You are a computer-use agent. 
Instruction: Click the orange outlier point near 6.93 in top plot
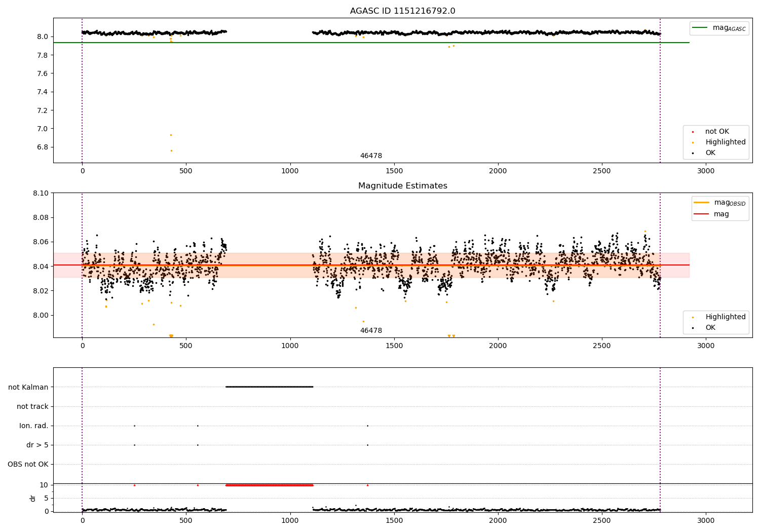click(171, 135)
